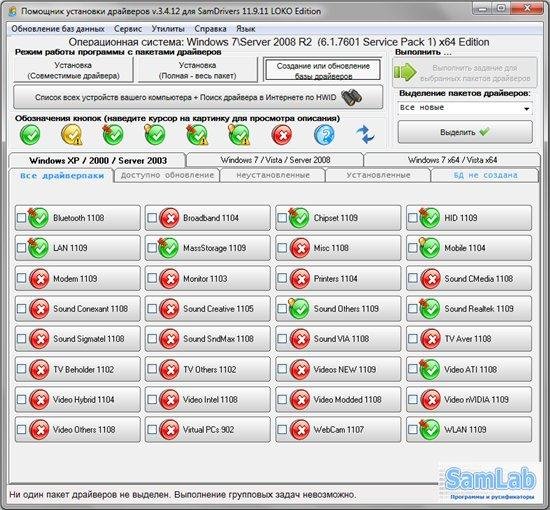The width and height of the screenshot is (550, 510).
Task: Click the Выделить button
Action: pos(465,132)
